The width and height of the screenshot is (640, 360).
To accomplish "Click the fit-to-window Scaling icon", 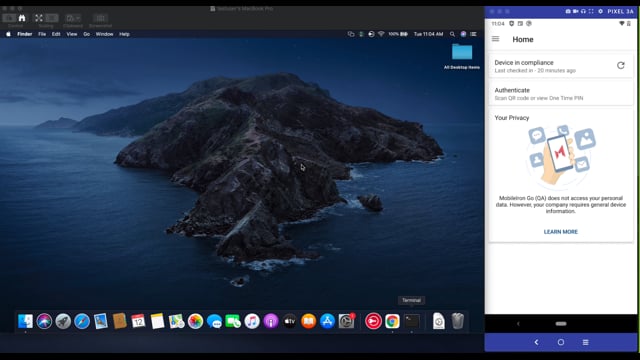I will [x=39, y=18].
